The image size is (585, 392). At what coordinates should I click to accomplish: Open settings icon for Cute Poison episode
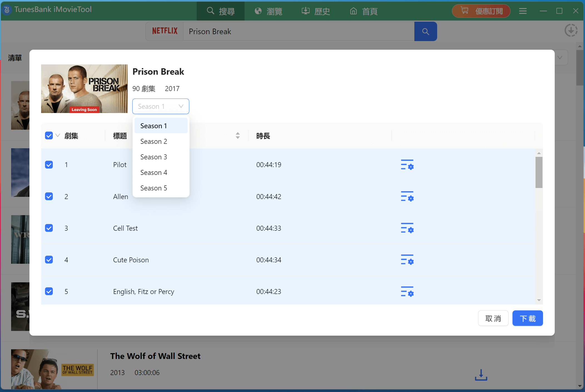[407, 260]
